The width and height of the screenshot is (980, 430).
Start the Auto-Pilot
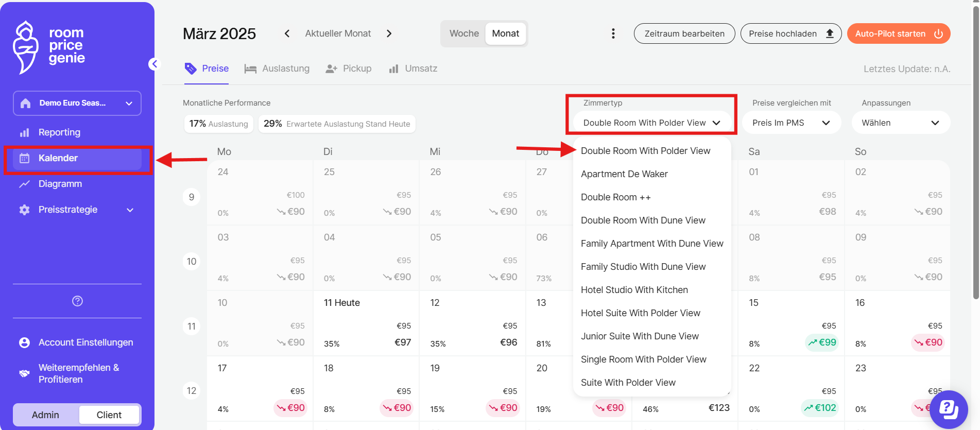(x=898, y=33)
